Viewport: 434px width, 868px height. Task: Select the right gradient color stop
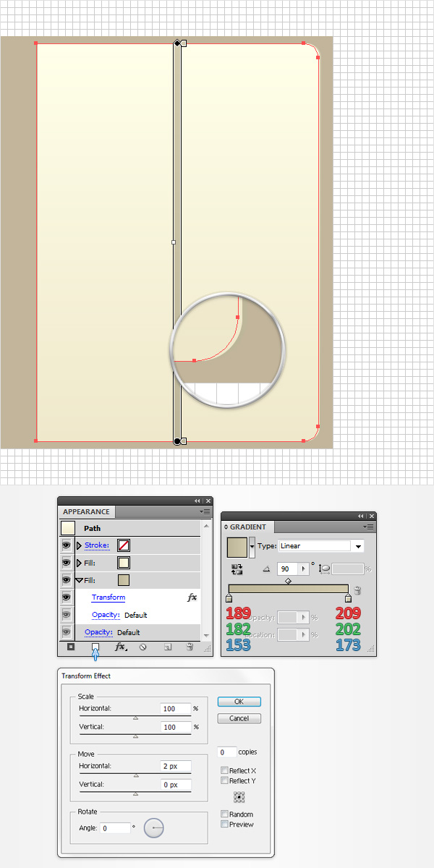349,598
